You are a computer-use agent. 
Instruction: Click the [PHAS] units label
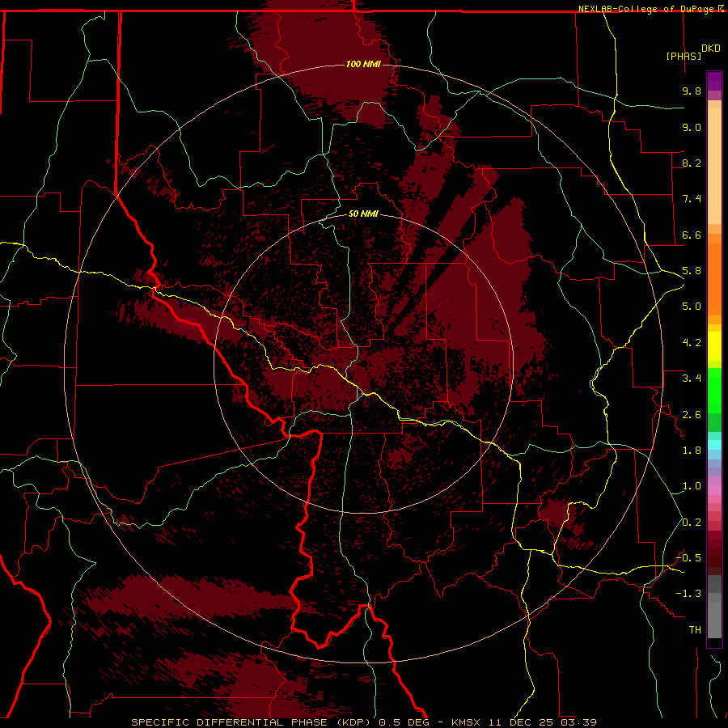pyautogui.click(x=684, y=56)
